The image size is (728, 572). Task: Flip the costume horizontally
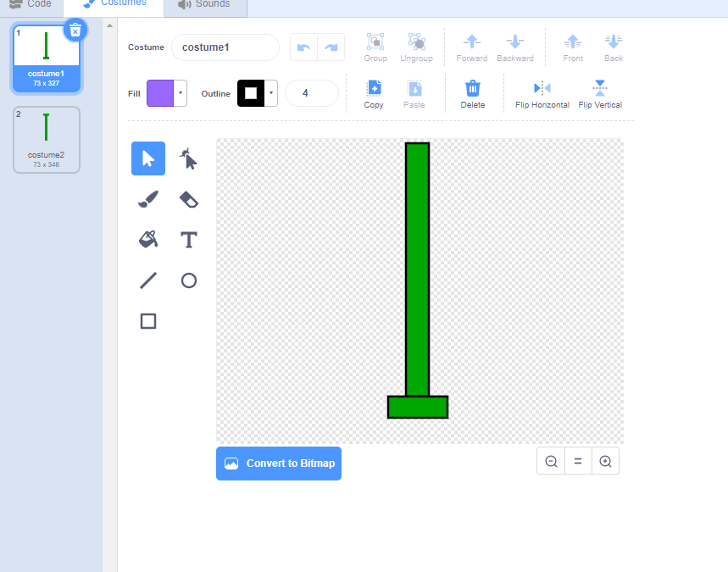pos(542,94)
